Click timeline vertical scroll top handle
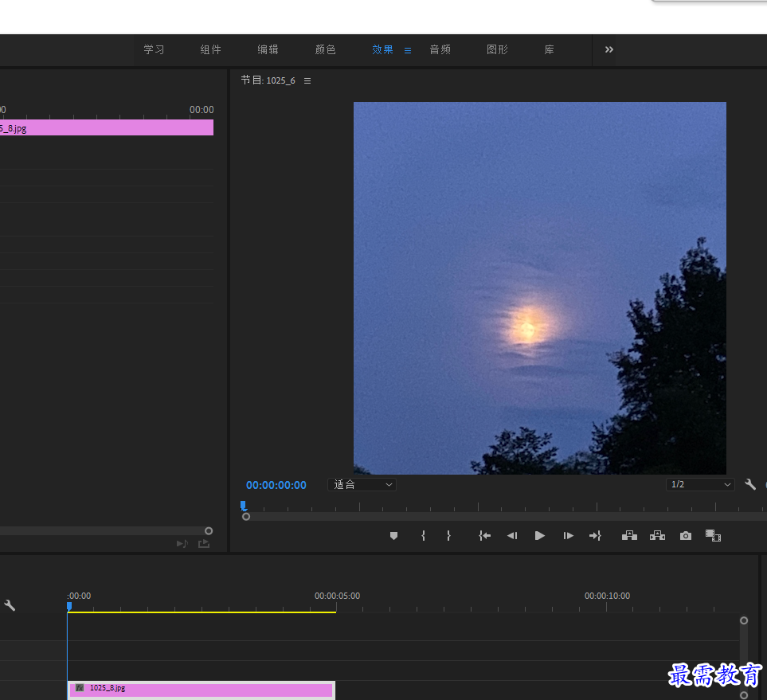This screenshot has width=767, height=700. coord(744,620)
